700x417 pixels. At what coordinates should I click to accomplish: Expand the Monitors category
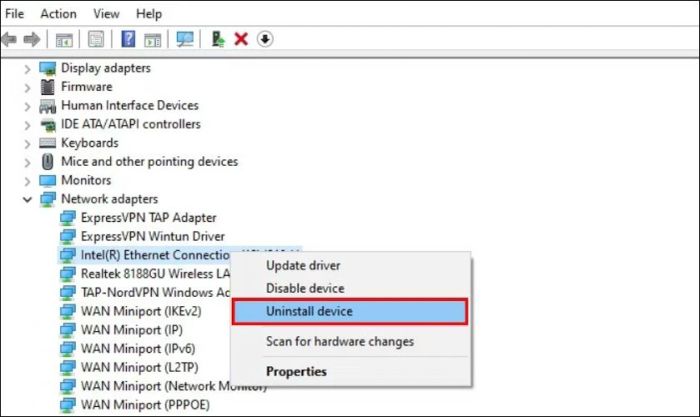(x=27, y=181)
